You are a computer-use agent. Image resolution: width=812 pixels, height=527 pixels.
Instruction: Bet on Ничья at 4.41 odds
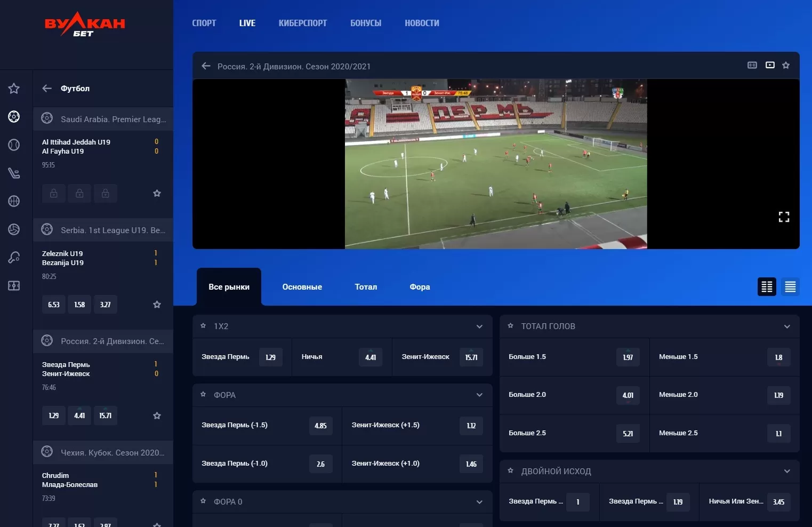coord(370,357)
